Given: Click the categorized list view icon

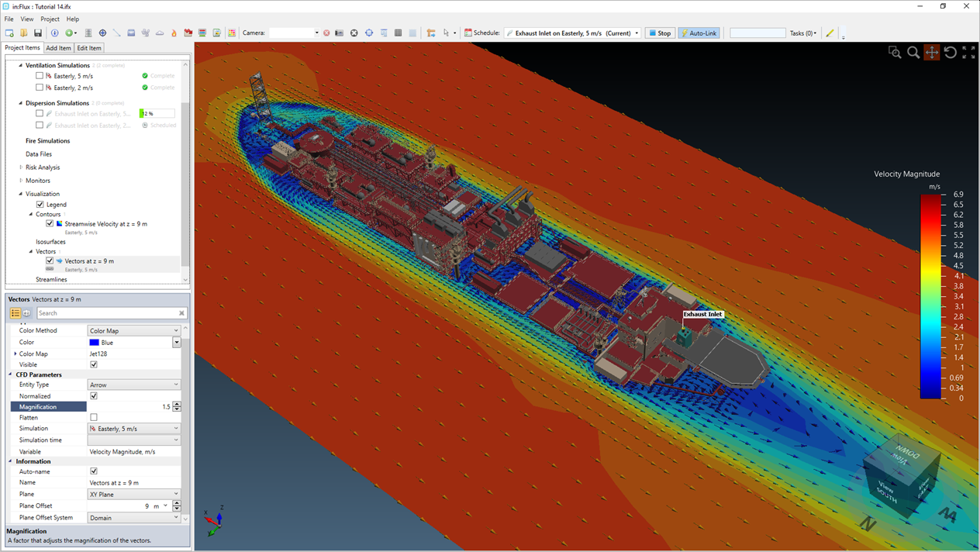Looking at the screenshot, I should (15, 313).
